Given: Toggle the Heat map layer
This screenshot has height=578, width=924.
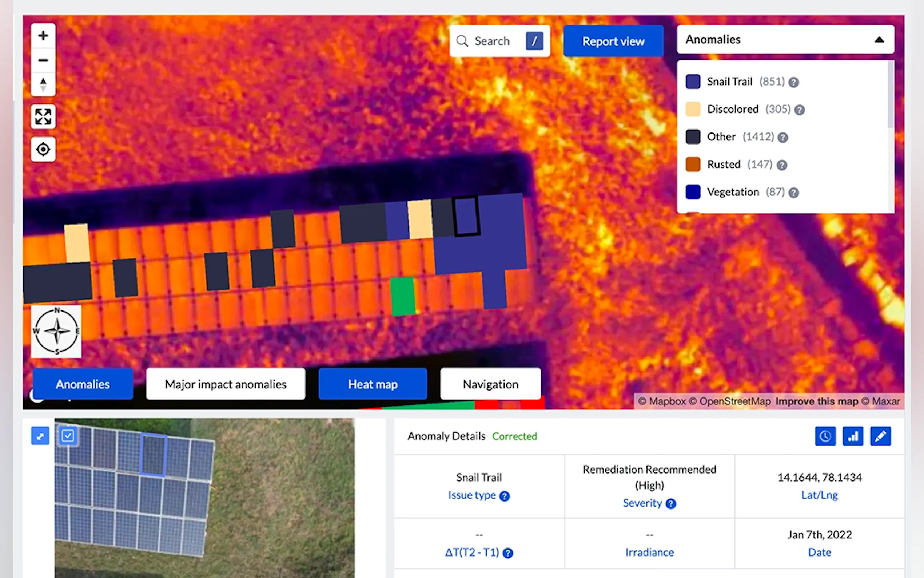Looking at the screenshot, I should (x=373, y=384).
